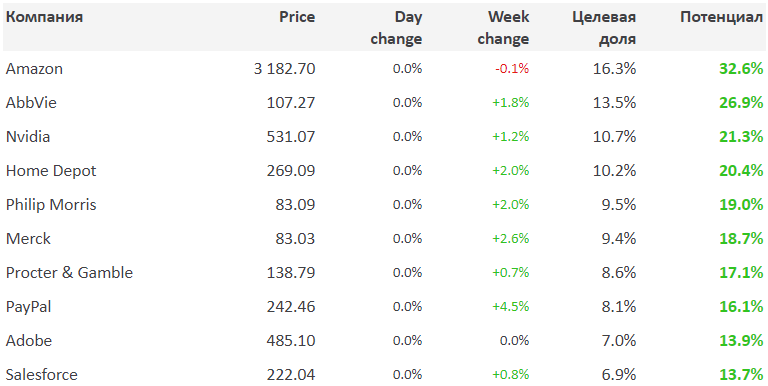Select Amazon's price 3 182.70
Screen dimensions: 768x386
pos(284,69)
